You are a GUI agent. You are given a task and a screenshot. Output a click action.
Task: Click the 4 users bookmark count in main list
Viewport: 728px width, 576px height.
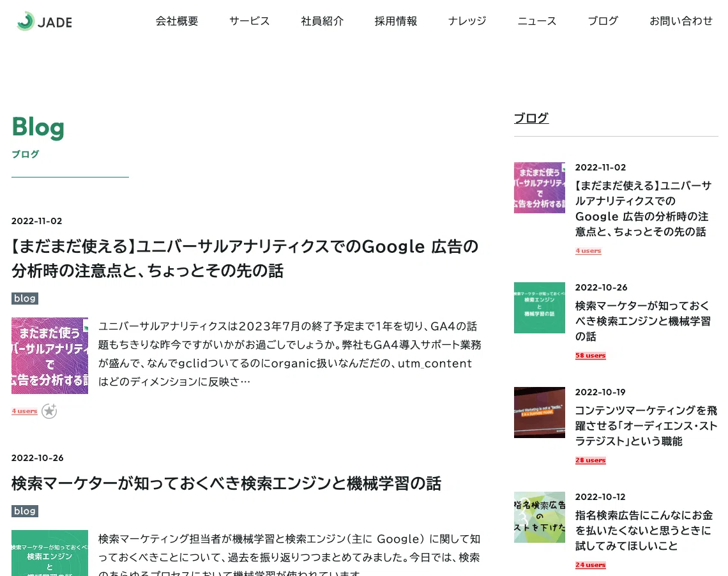25,411
